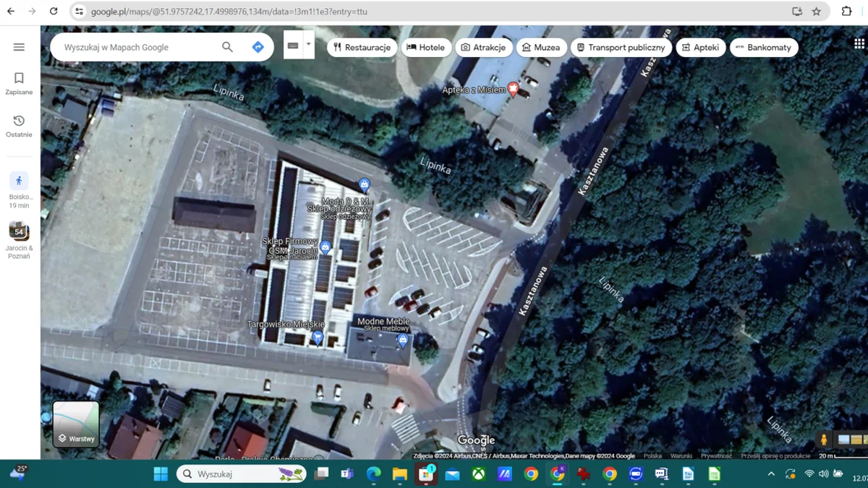Select the Targowisko Miejskie map pin
Viewport: 868px width, 488px height.
(317, 337)
